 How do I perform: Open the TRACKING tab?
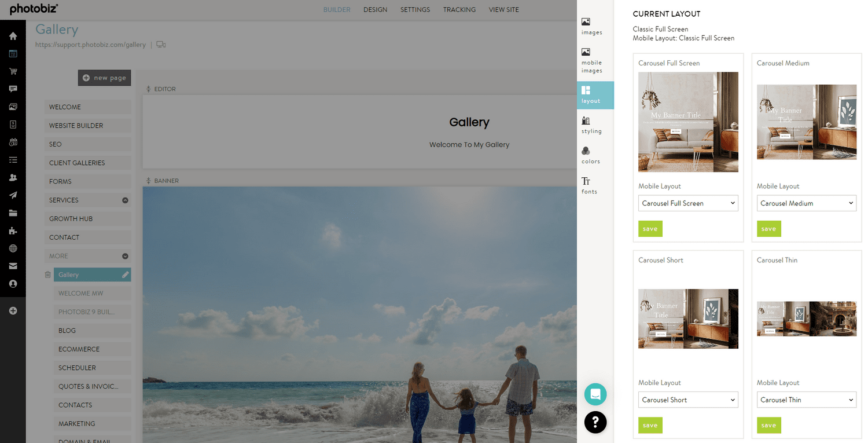click(x=459, y=10)
